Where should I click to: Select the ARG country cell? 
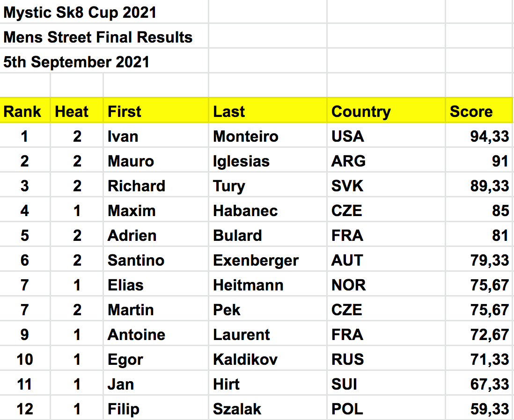tap(348, 161)
